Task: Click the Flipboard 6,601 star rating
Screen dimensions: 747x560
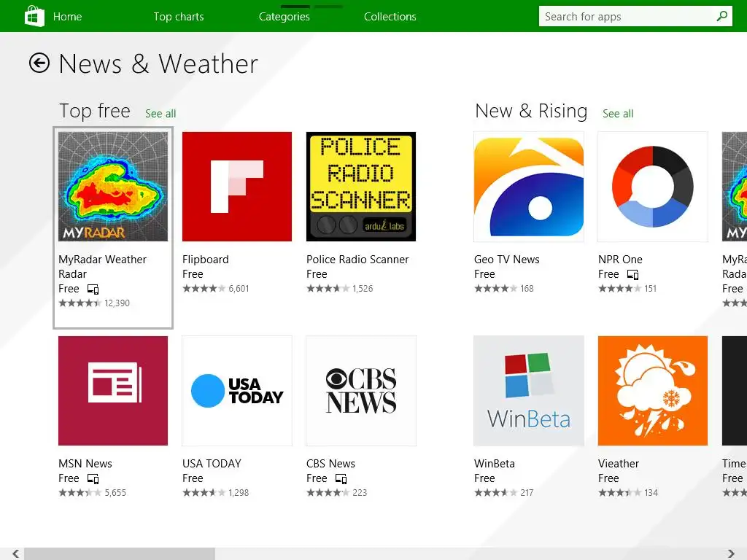Action: tap(216, 289)
